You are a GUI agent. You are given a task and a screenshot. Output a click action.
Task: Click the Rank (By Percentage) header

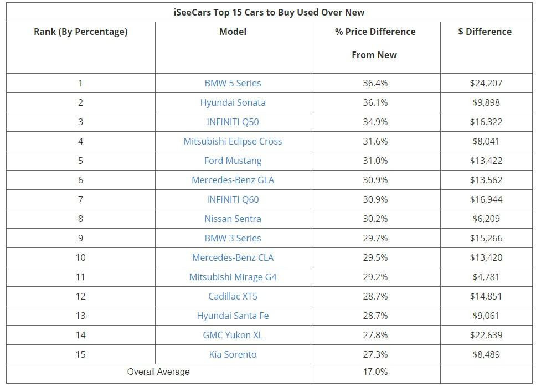(x=81, y=32)
